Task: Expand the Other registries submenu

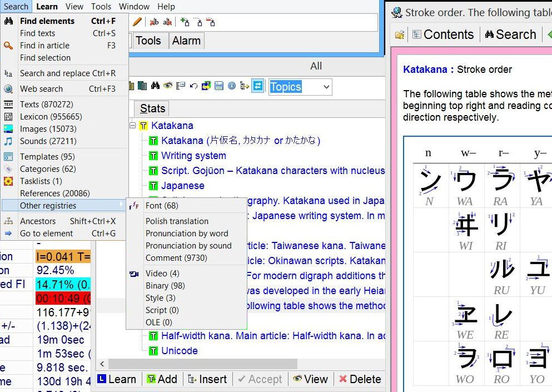Action: [64, 205]
